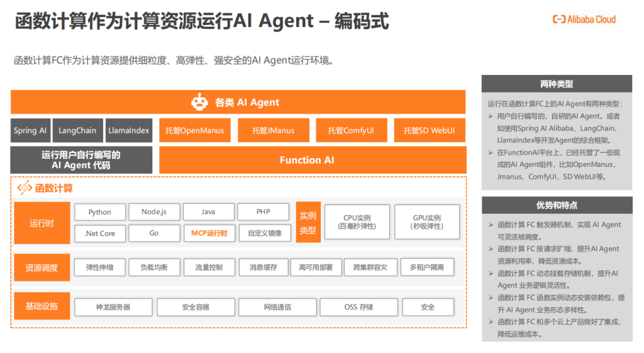This screenshot has height=353, width=644.
Task: Click 运行用户自行编写的 AI Agent 代码 block
Action: (x=81, y=160)
